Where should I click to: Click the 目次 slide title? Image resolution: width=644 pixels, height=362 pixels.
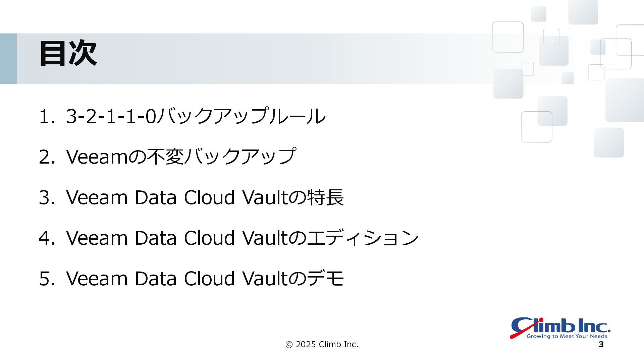[x=68, y=53]
